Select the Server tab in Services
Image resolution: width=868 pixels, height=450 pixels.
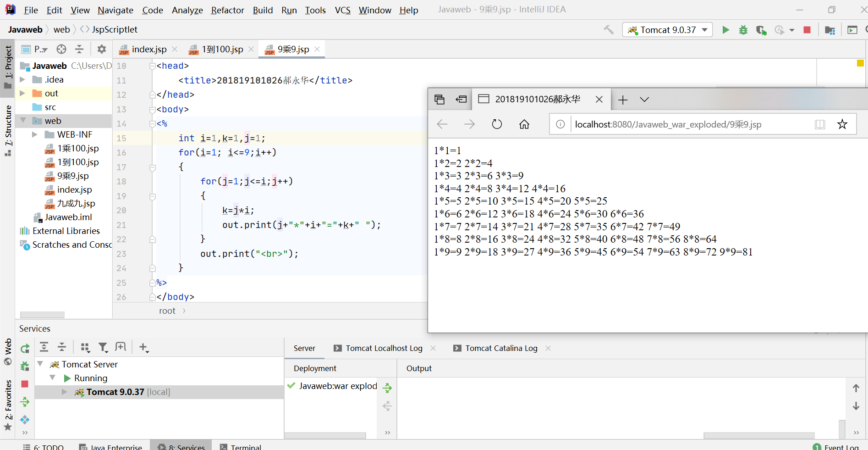[304, 348]
